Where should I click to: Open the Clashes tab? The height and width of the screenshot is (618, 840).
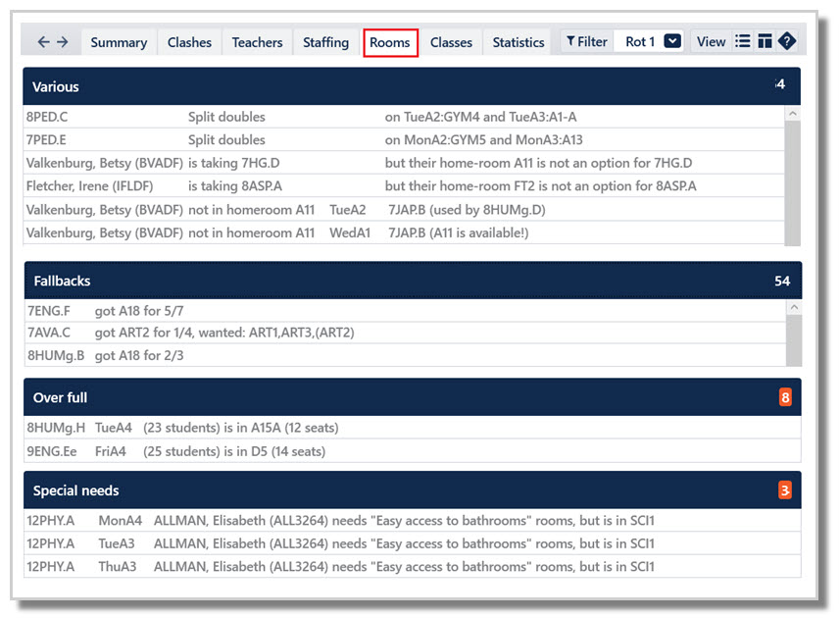coord(189,42)
